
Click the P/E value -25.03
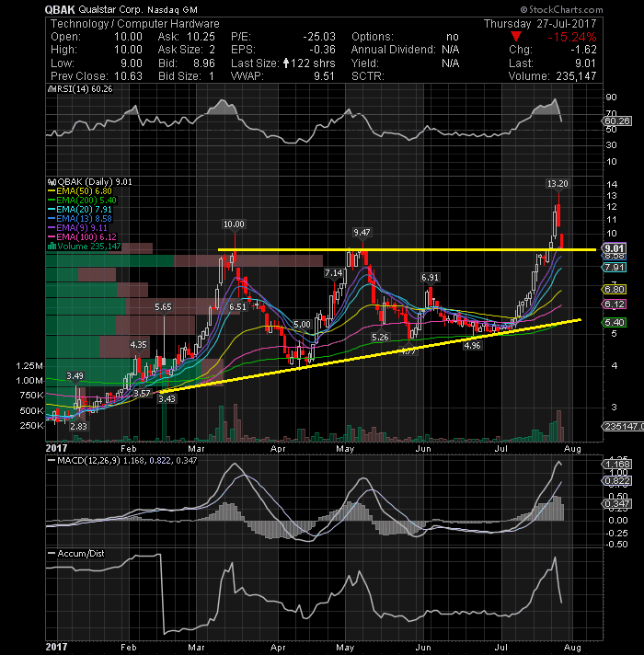319,37
